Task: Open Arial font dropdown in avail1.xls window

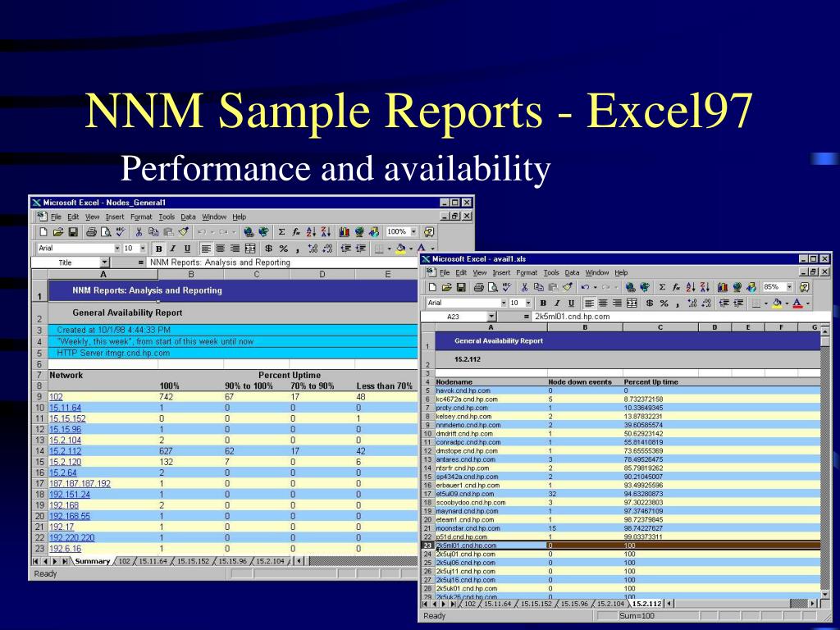Action: coord(504,304)
